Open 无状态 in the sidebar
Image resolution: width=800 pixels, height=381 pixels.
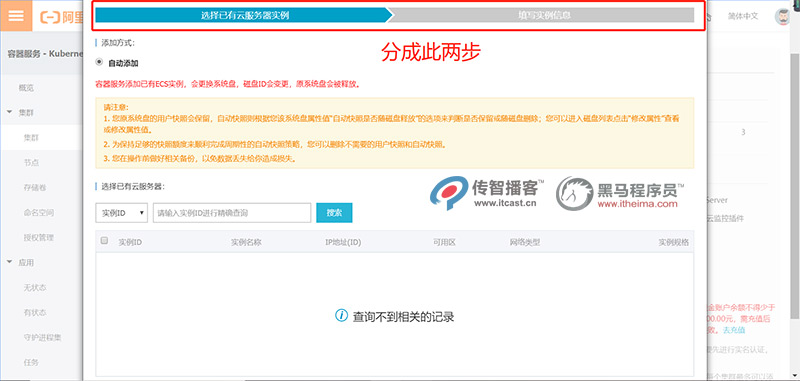[35, 288]
